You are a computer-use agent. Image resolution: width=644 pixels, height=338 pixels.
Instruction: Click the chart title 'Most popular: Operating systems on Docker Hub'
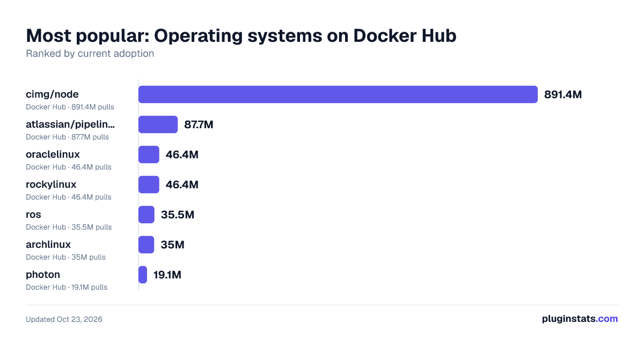point(241,35)
